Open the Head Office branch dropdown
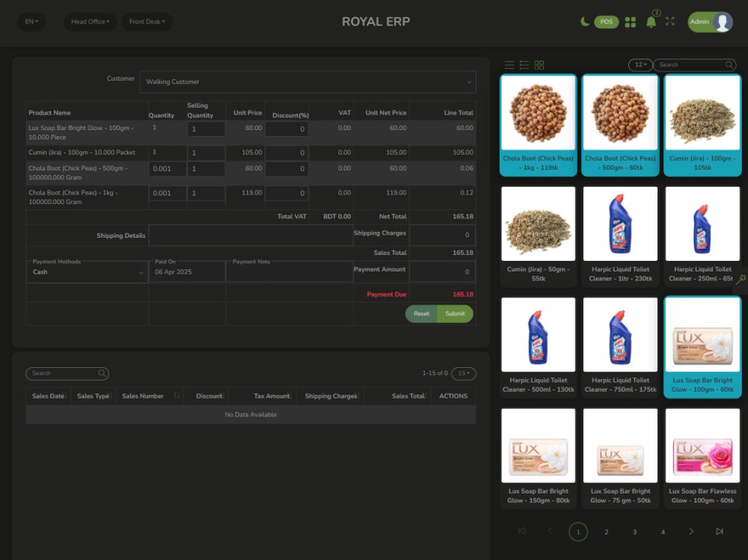The image size is (748, 560). coord(91,22)
